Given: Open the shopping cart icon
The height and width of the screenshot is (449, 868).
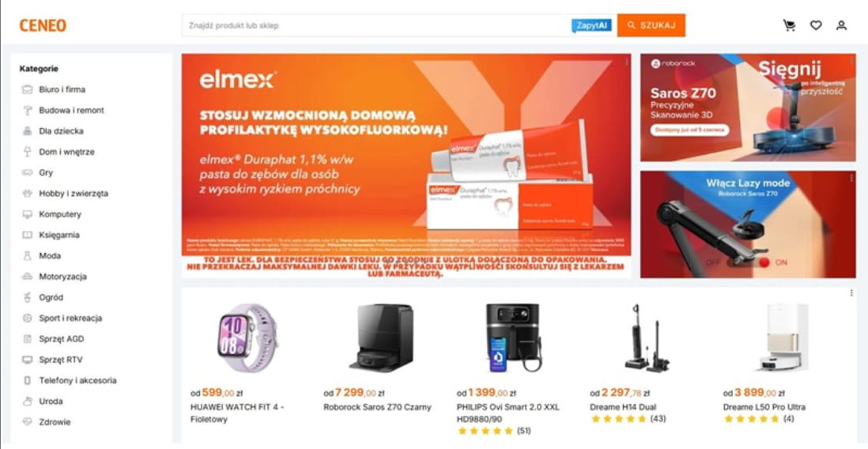Looking at the screenshot, I should click(x=789, y=25).
